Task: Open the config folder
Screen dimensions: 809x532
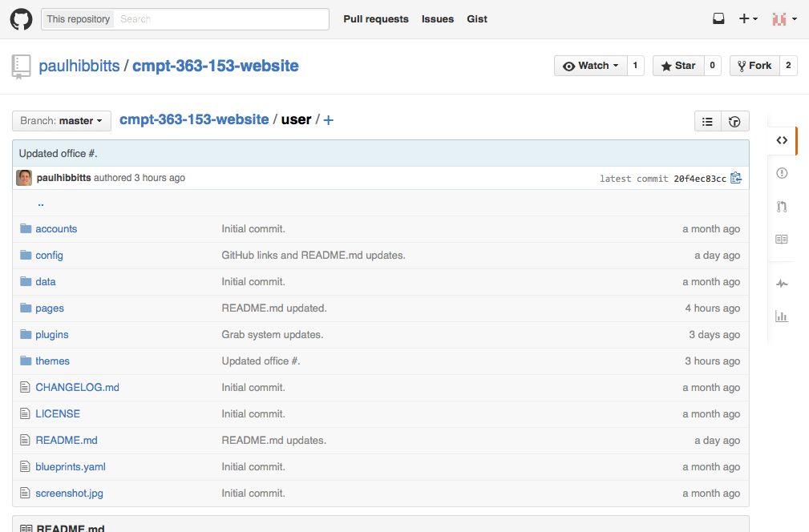Action: click(x=50, y=255)
